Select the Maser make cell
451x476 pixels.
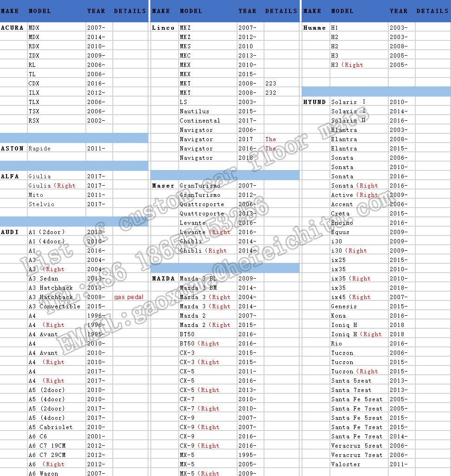(x=164, y=185)
